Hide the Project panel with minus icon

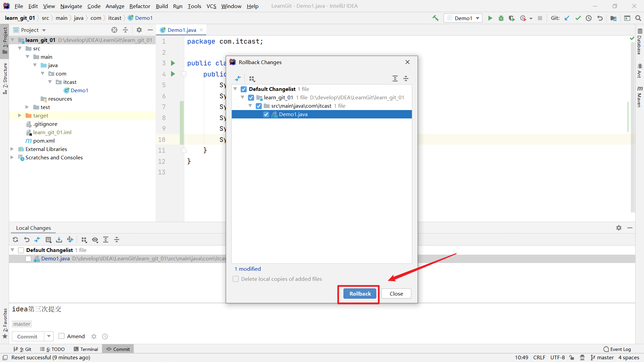point(150,30)
